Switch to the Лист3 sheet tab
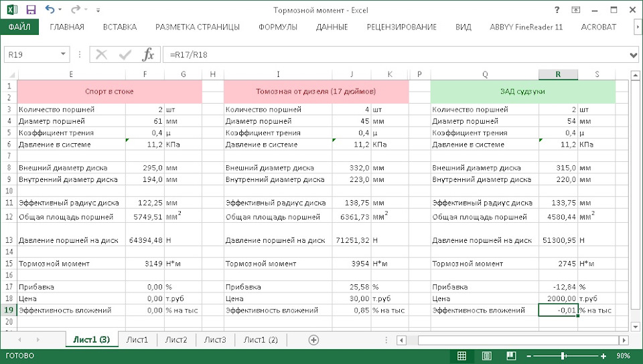This screenshot has width=643, height=364. click(x=215, y=340)
